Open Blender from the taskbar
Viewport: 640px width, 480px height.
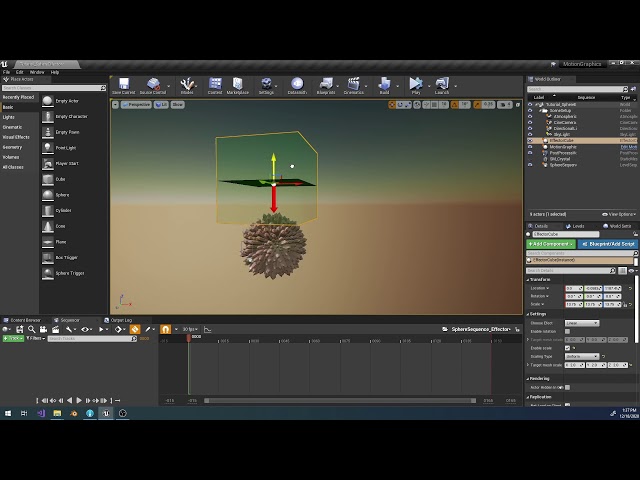(x=73, y=413)
